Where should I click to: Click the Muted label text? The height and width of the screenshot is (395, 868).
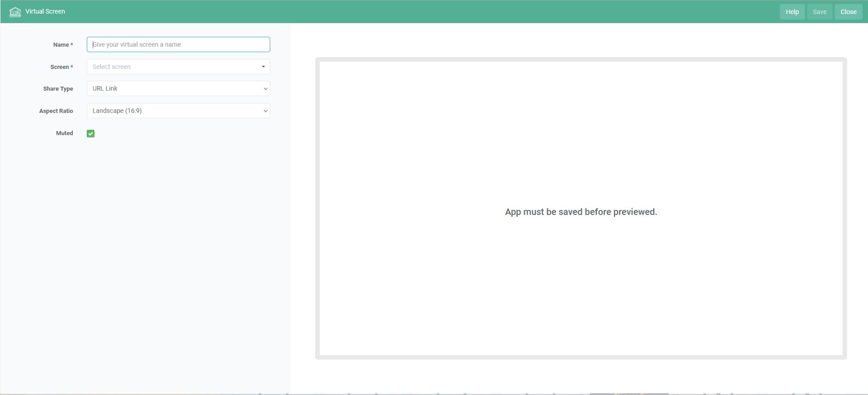(x=64, y=133)
